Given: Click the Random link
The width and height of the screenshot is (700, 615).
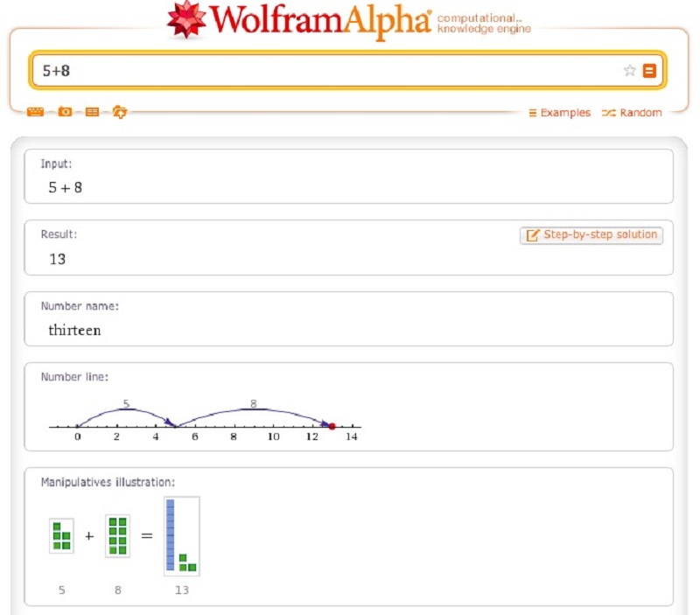Looking at the screenshot, I should [632, 113].
